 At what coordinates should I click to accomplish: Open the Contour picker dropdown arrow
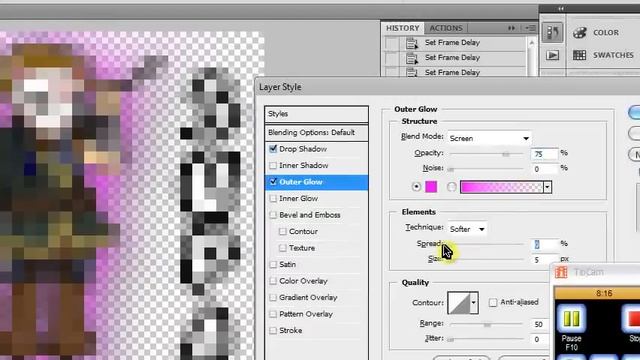[x=473, y=302]
